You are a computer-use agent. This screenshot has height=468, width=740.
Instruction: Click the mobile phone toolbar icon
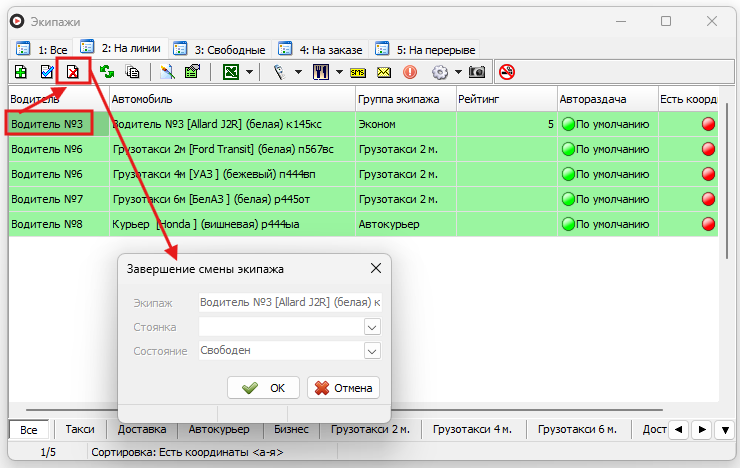280,72
